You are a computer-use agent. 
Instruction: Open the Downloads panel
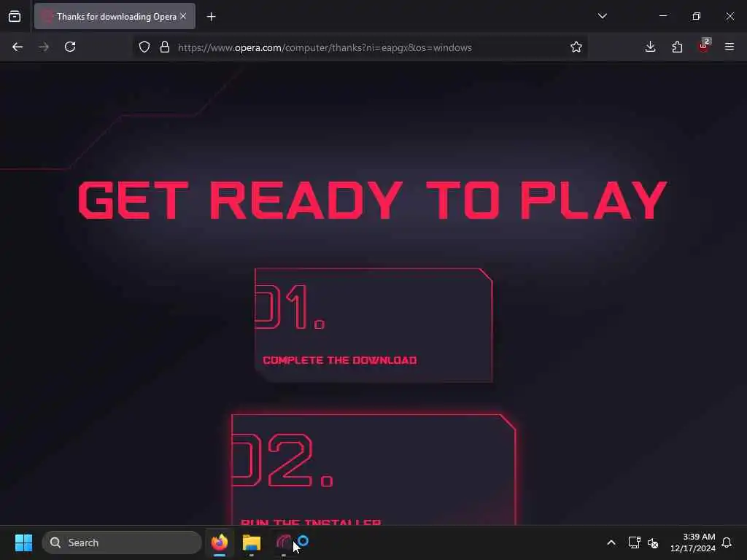pyautogui.click(x=650, y=47)
